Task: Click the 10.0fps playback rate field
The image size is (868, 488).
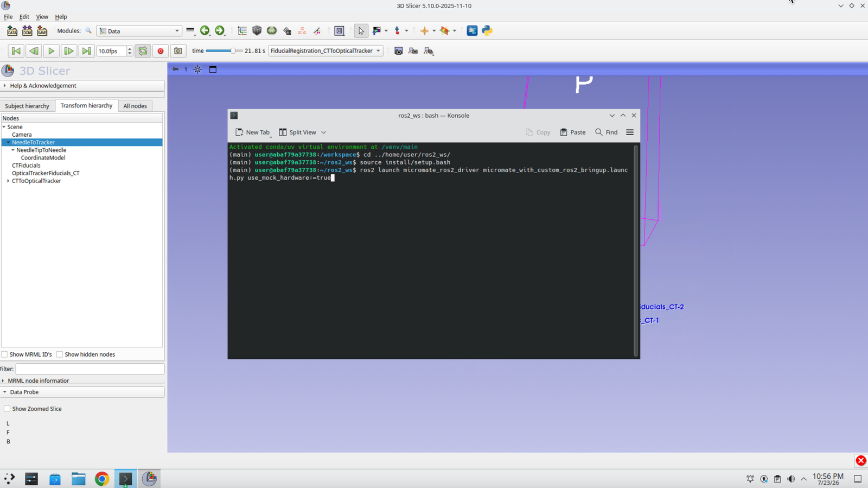Action: point(111,51)
